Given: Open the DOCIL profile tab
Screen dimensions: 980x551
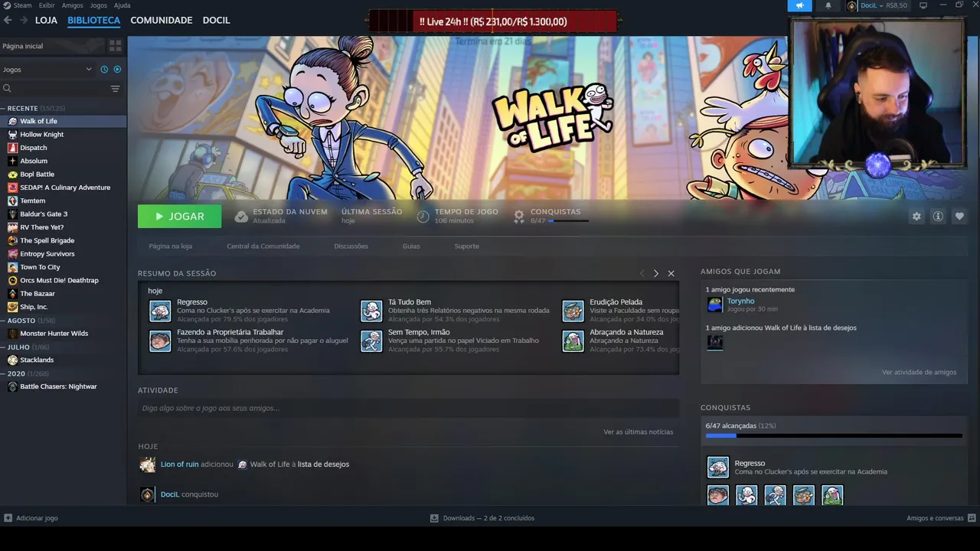Looking at the screenshot, I should point(216,21).
